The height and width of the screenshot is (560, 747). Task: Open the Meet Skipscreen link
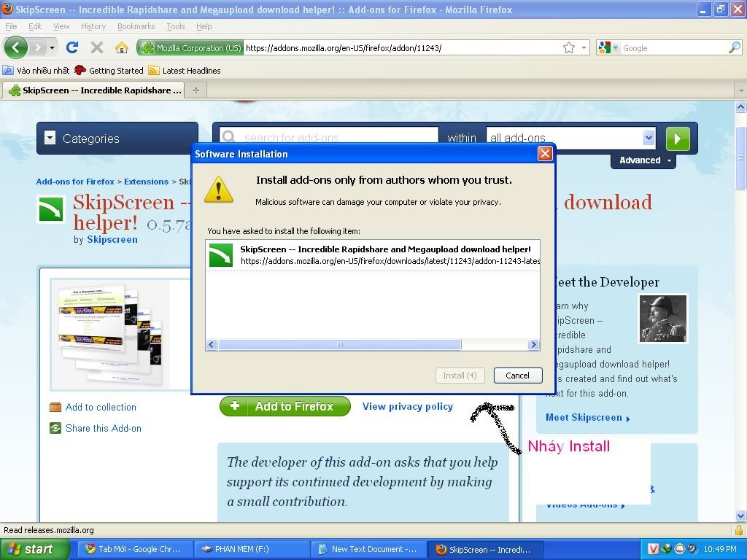click(588, 418)
